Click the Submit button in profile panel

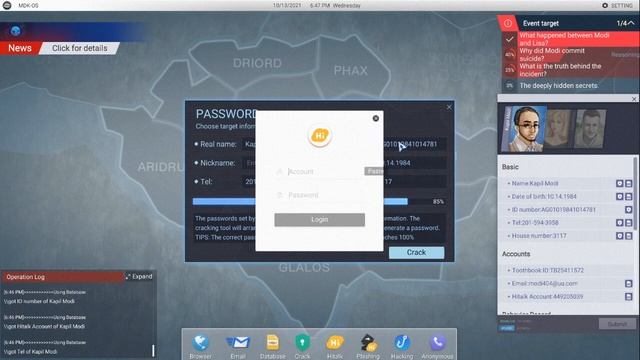pyautogui.click(x=617, y=324)
